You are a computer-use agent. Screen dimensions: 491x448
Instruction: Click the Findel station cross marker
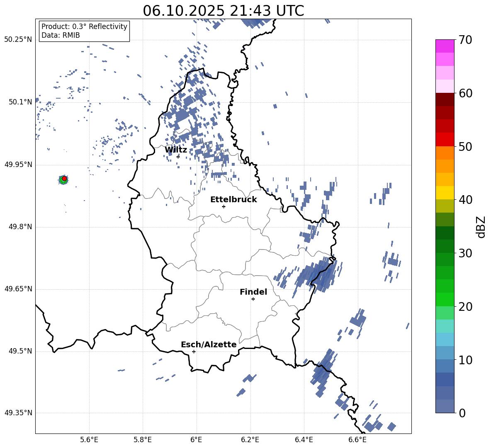click(x=253, y=299)
